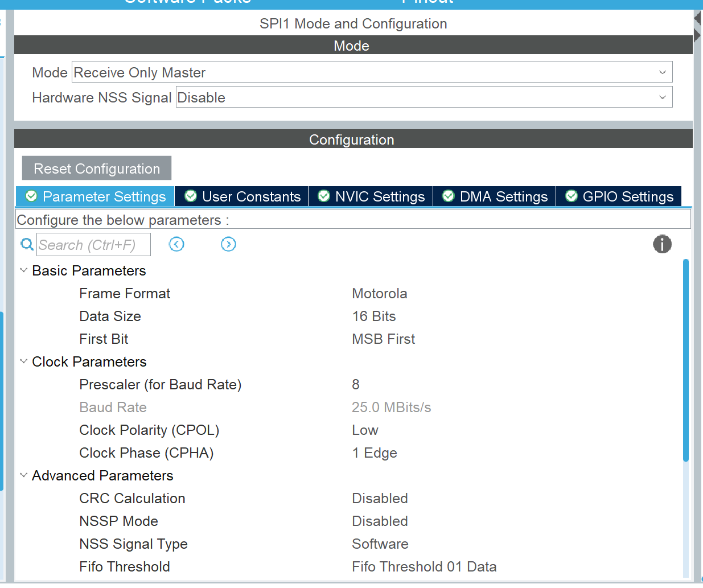This screenshot has width=703, height=588.
Task: Click in the Search (Ctrl+F) field
Action: tap(93, 245)
